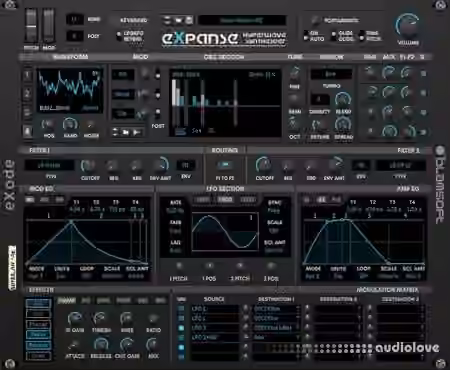Turn the Volume knob

coord(408,27)
